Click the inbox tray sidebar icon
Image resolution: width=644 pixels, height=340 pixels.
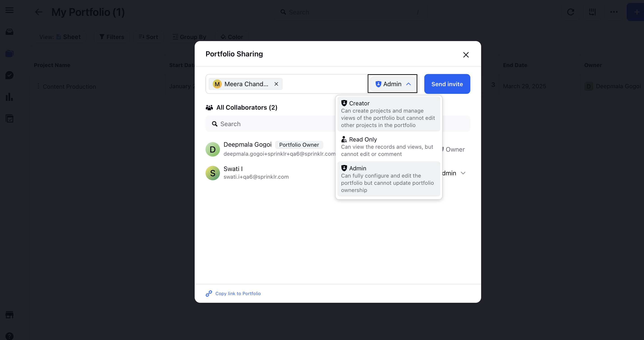click(x=9, y=32)
